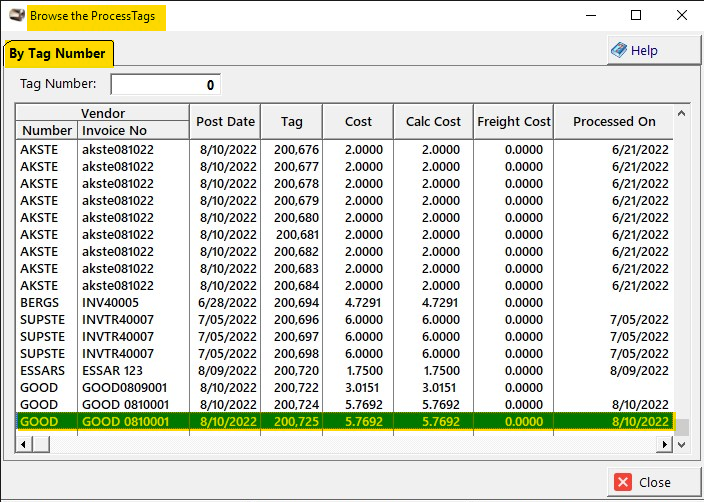This screenshot has width=704, height=502.
Task: Select the row with tag 200,698
Action: [345, 354]
